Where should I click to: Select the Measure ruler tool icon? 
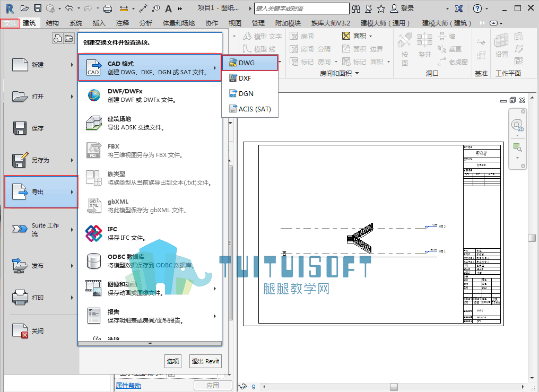tap(124, 8)
